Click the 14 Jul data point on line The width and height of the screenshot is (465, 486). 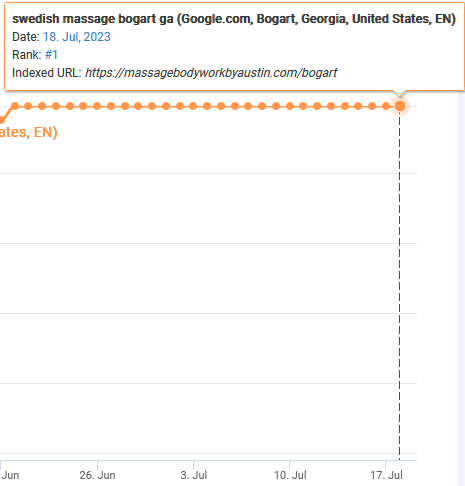[345, 106]
